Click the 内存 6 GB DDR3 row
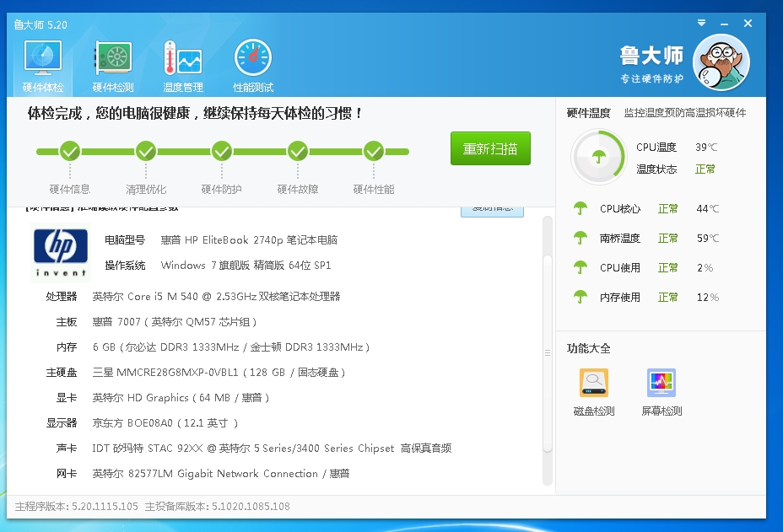The height and width of the screenshot is (532, 783). tap(213, 347)
